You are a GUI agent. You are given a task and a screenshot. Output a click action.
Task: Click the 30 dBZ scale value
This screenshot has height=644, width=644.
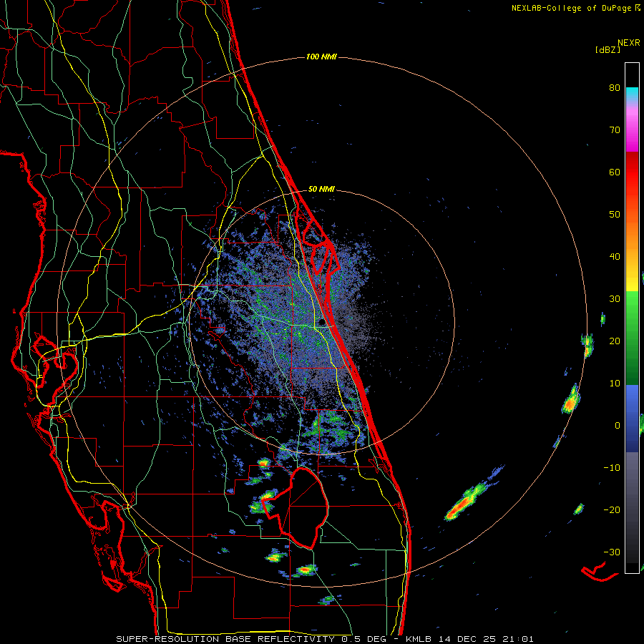[615, 298]
